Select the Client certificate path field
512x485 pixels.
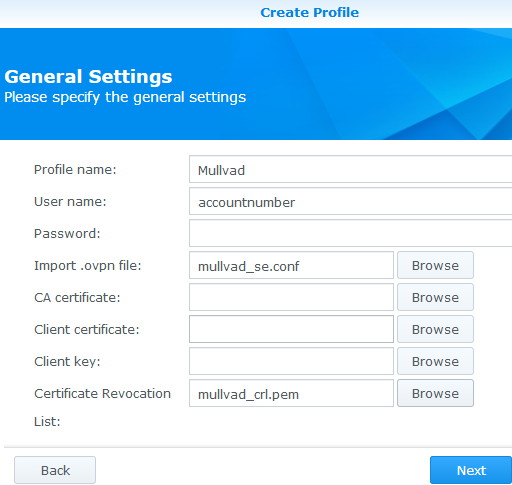[291, 329]
